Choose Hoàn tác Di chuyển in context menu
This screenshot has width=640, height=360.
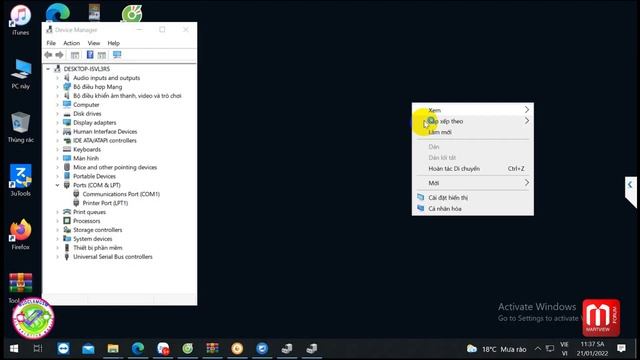coord(473,169)
